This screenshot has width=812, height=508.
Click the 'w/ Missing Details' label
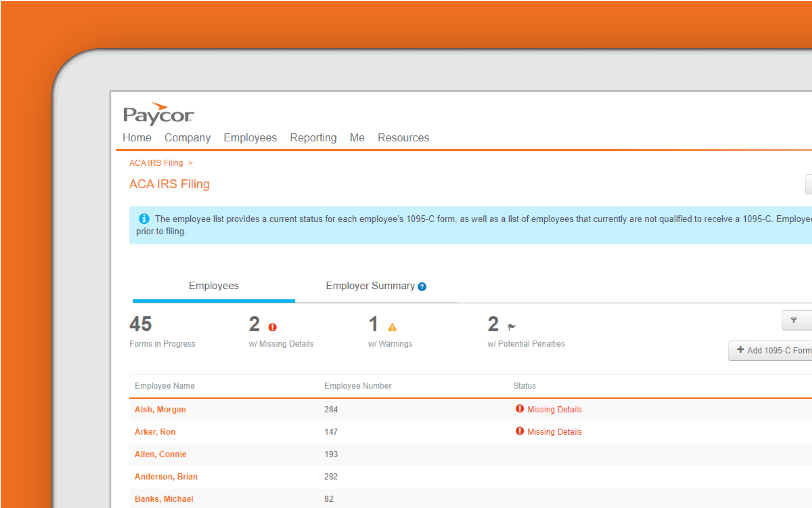click(281, 344)
